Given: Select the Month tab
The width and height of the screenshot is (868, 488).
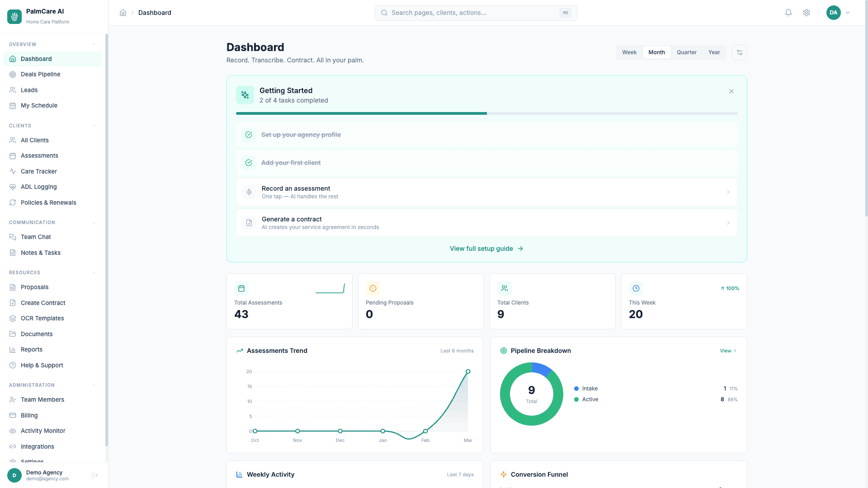Looking at the screenshot, I should pos(656,52).
